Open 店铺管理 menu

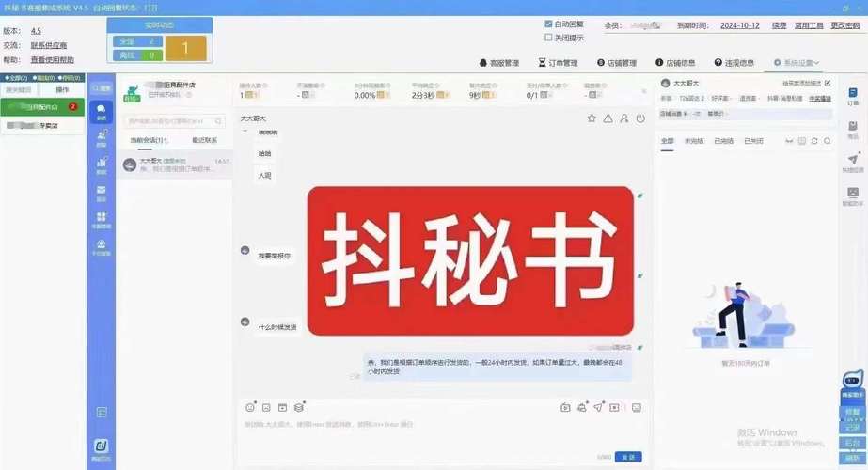[617, 63]
